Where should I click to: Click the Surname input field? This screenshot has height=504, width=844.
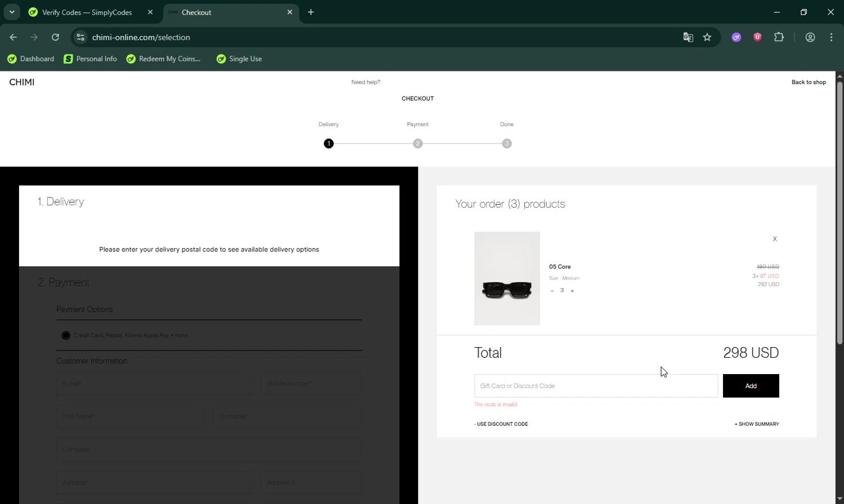click(x=288, y=416)
